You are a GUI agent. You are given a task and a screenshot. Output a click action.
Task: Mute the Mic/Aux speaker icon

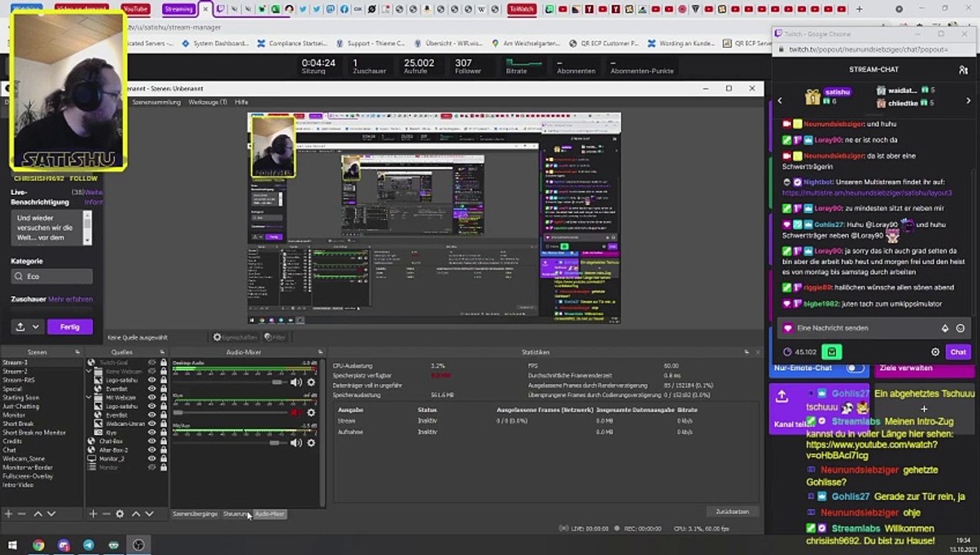point(296,443)
